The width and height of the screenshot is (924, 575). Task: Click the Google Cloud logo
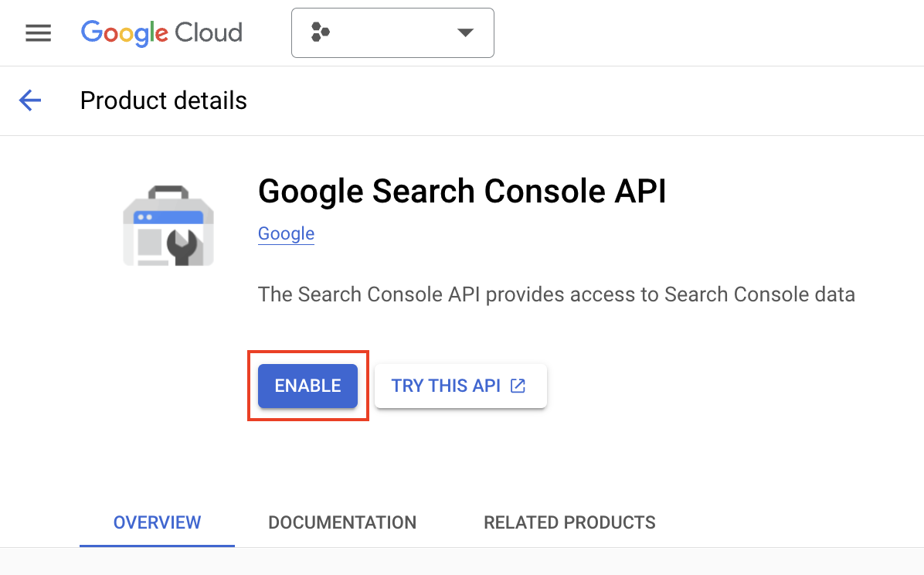point(161,32)
